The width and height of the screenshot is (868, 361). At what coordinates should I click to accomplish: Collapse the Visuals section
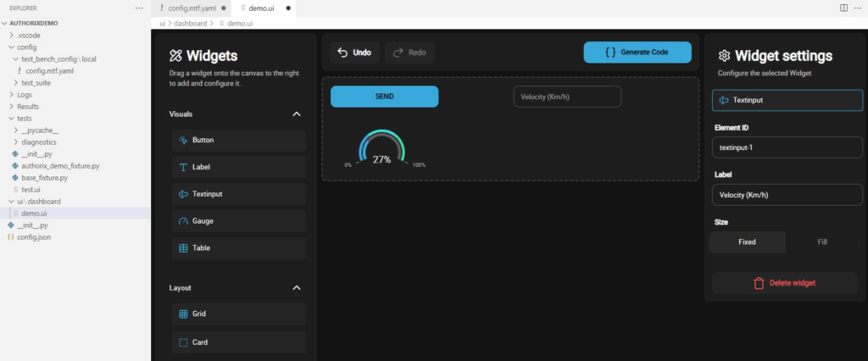pos(297,114)
